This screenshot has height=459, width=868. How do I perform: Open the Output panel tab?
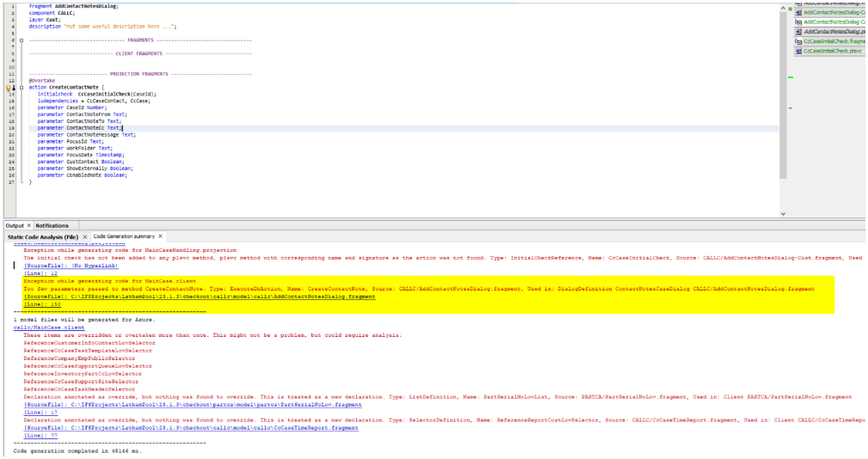[15, 225]
